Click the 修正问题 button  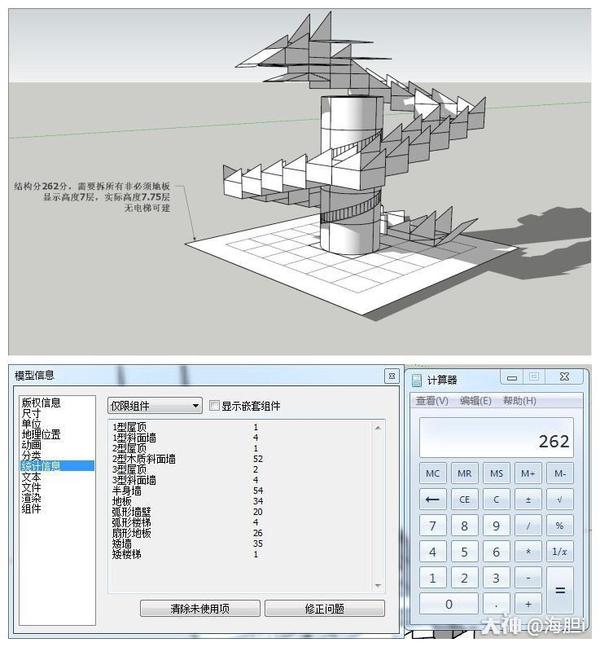324,608
